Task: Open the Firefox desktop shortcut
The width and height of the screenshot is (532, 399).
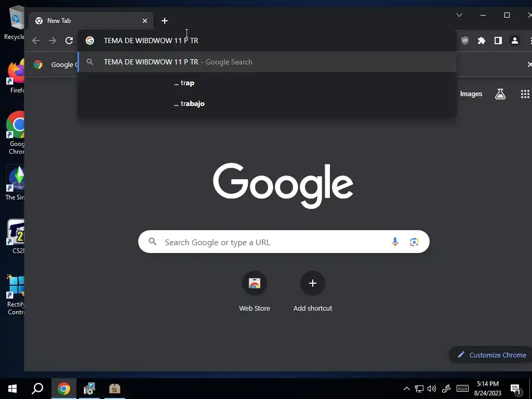Action: 16,76
